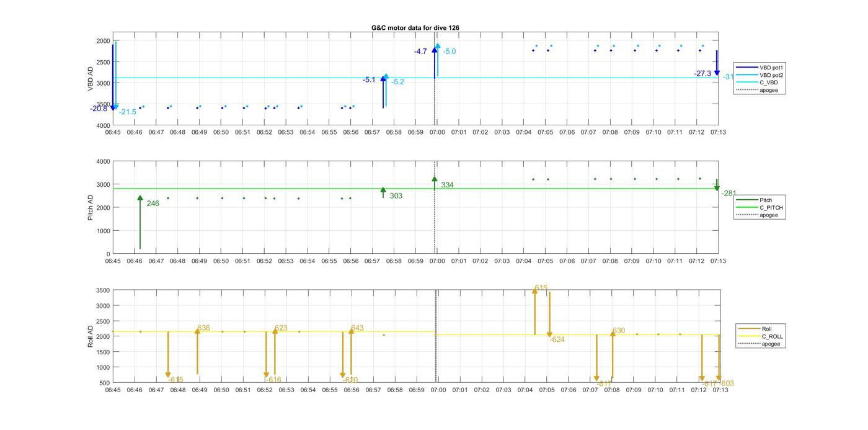This screenshot has height=430, width=868.
Task: Click the '303' pitch data label
Action: point(396,195)
